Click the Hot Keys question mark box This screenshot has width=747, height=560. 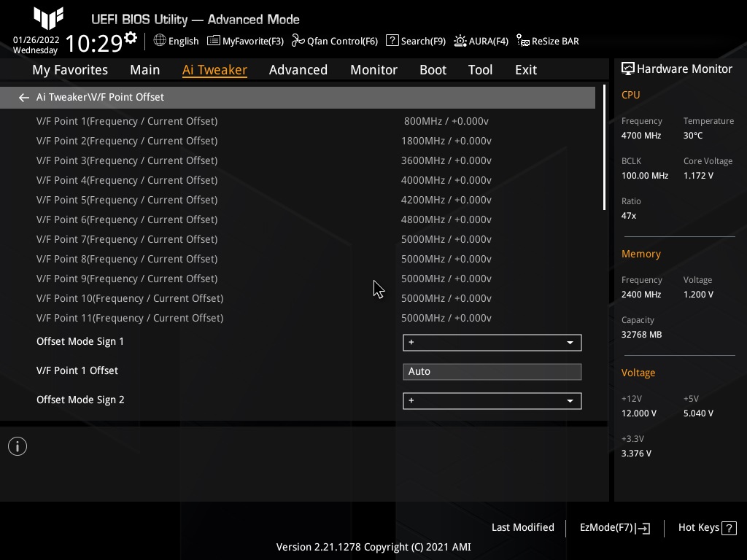click(x=729, y=528)
